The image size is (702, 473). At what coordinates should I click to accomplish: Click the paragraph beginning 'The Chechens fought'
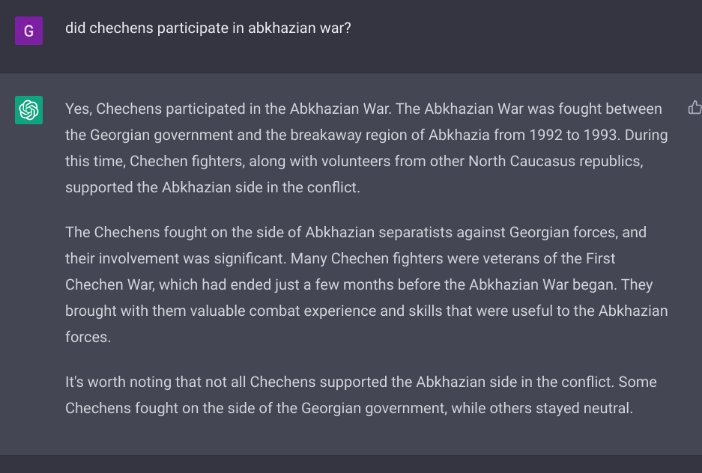click(366, 285)
